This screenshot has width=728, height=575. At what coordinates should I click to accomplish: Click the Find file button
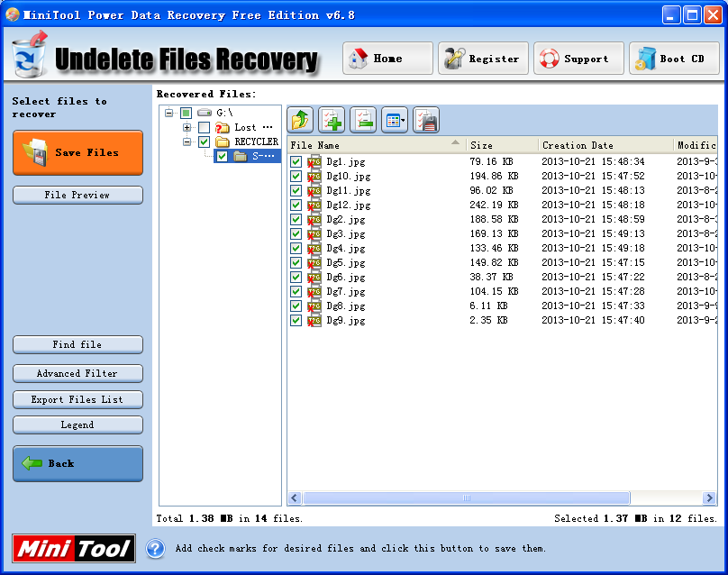pos(77,344)
